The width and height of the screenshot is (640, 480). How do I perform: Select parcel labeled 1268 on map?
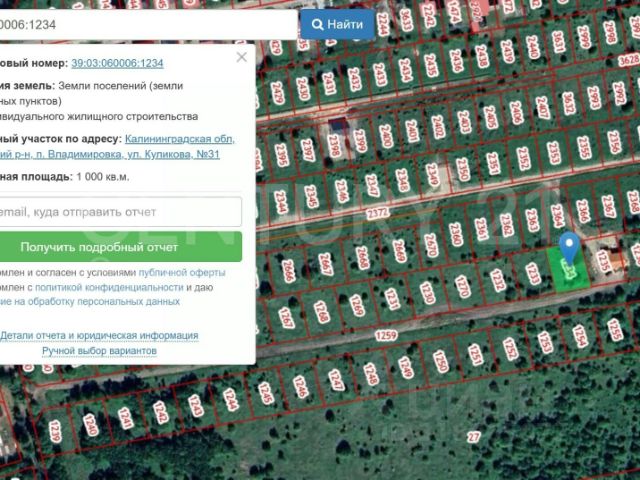click(321, 312)
